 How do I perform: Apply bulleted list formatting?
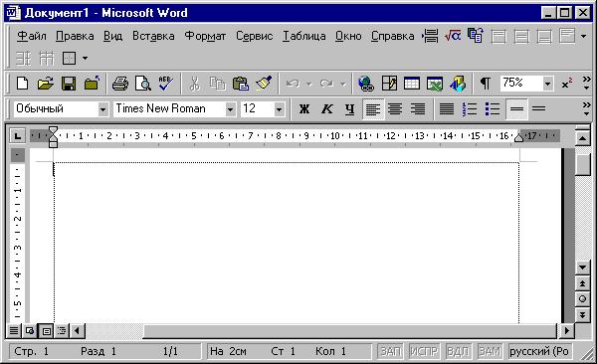493,108
